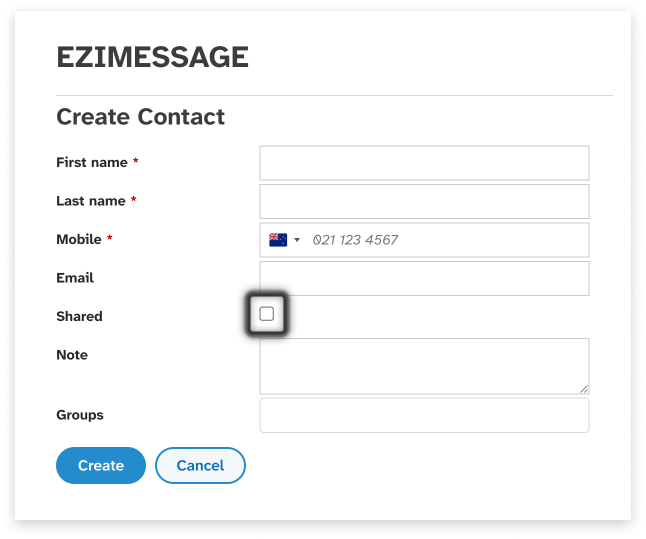Click the Groups label
The image size is (646, 539).
tap(80, 415)
